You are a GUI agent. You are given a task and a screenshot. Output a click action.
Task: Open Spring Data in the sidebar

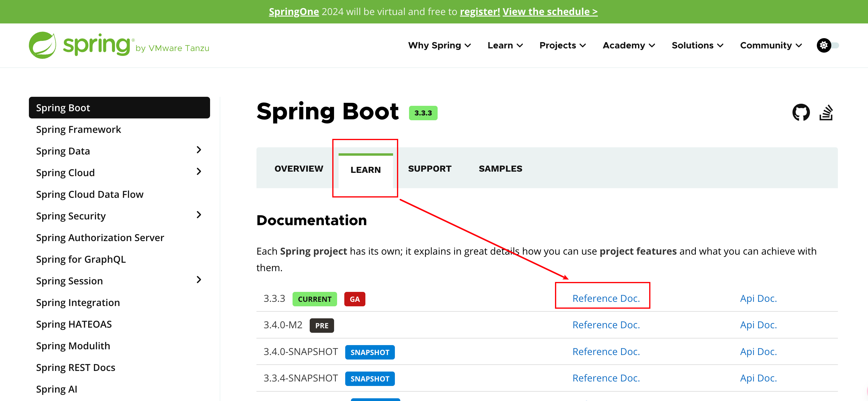point(63,151)
